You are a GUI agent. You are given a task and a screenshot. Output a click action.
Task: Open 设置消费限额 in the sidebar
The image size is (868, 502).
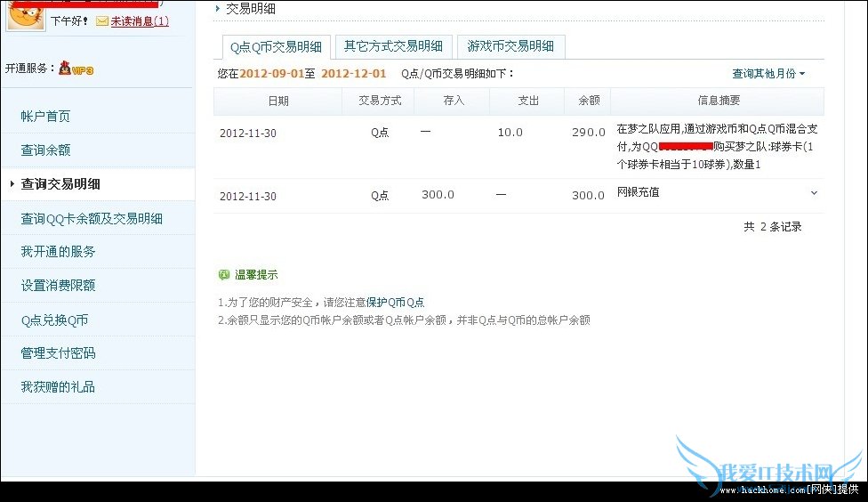click(58, 286)
